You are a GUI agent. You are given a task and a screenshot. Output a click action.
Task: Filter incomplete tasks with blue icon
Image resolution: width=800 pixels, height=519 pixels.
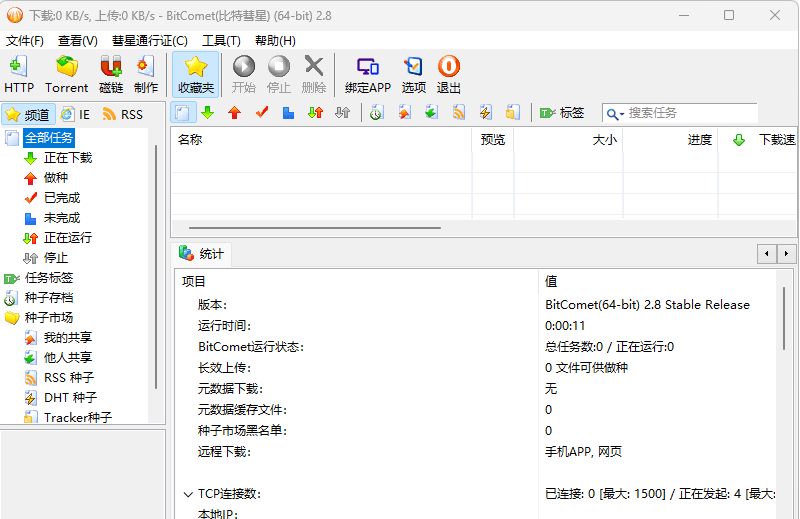289,113
